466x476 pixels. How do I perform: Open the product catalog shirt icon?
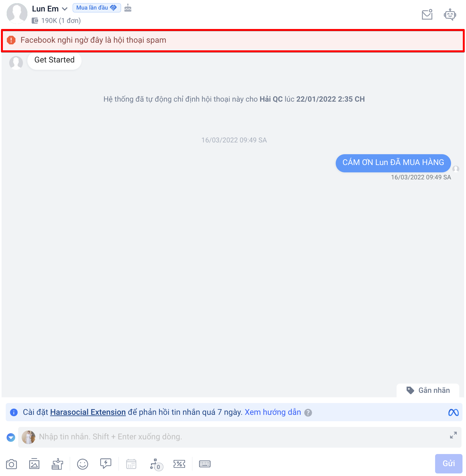57,464
